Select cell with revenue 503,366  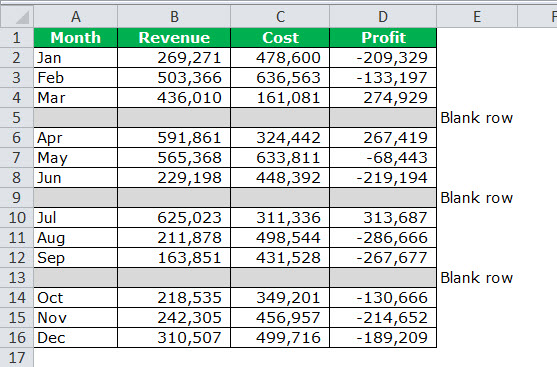[x=174, y=77]
